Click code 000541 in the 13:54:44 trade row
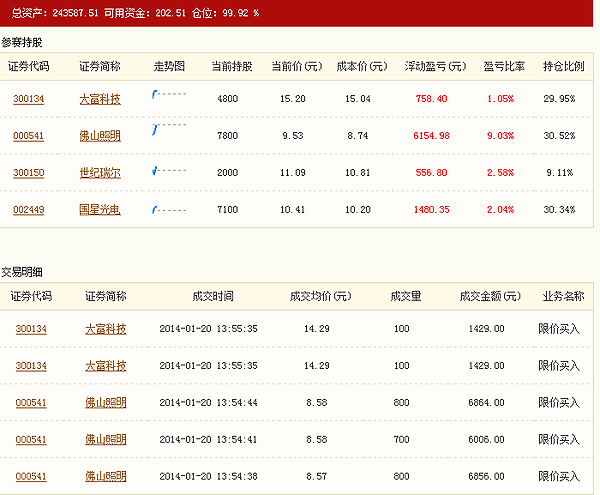Image resolution: width=600 pixels, height=495 pixels. point(31,403)
